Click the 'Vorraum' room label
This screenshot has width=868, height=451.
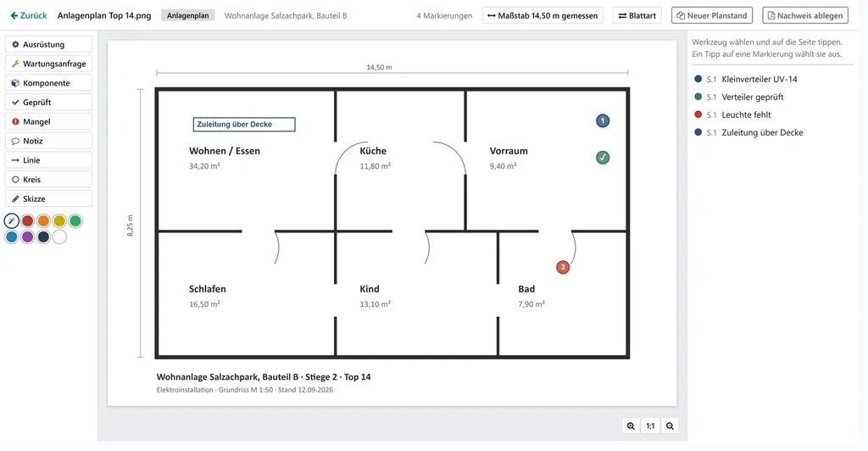509,151
